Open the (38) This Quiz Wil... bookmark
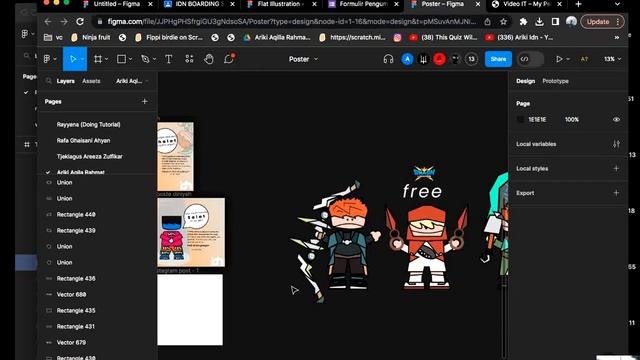This screenshot has height=360, width=640. pos(443,38)
